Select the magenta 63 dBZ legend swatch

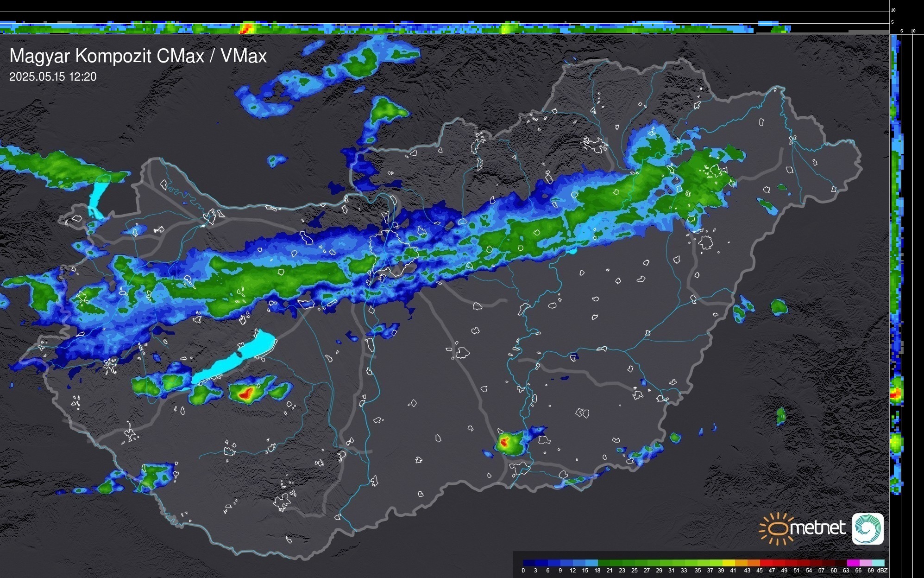853,563
